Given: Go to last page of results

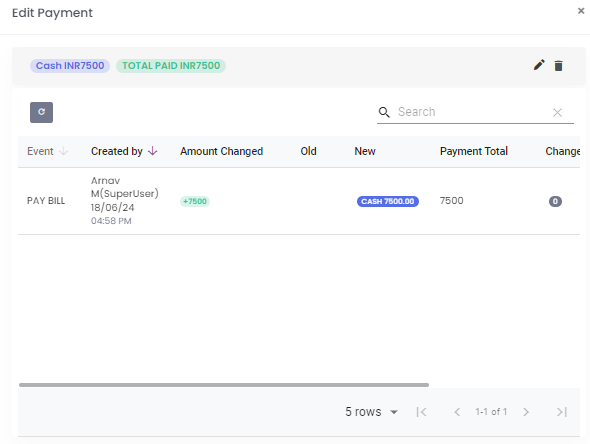Looking at the screenshot, I should click(x=562, y=412).
